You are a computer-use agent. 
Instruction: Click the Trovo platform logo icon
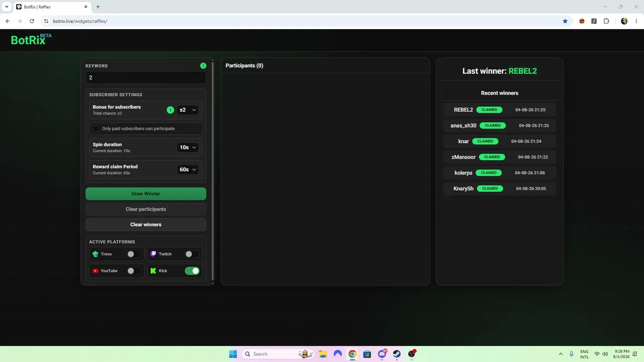[x=95, y=254]
